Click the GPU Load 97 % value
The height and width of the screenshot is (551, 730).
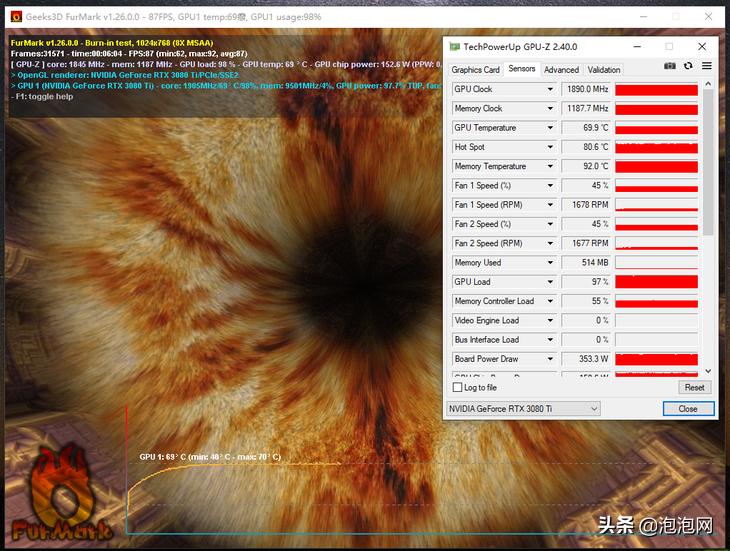(x=586, y=282)
